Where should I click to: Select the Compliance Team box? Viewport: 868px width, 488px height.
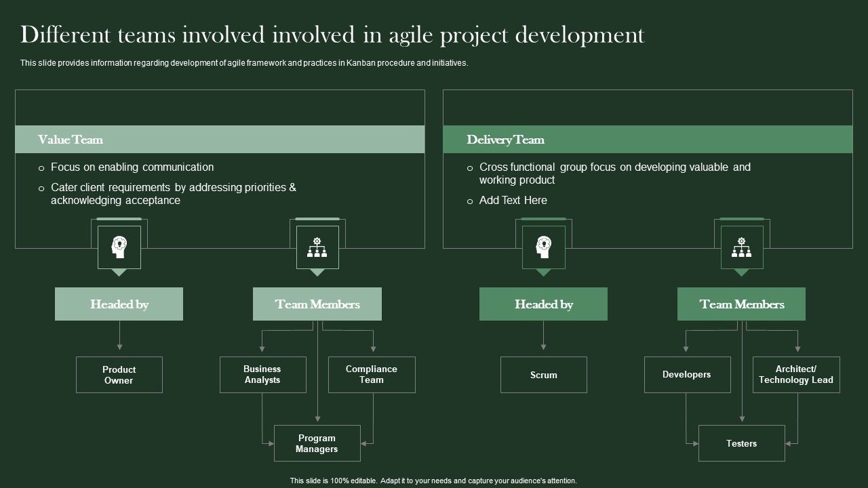pyautogui.click(x=372, y=375)
